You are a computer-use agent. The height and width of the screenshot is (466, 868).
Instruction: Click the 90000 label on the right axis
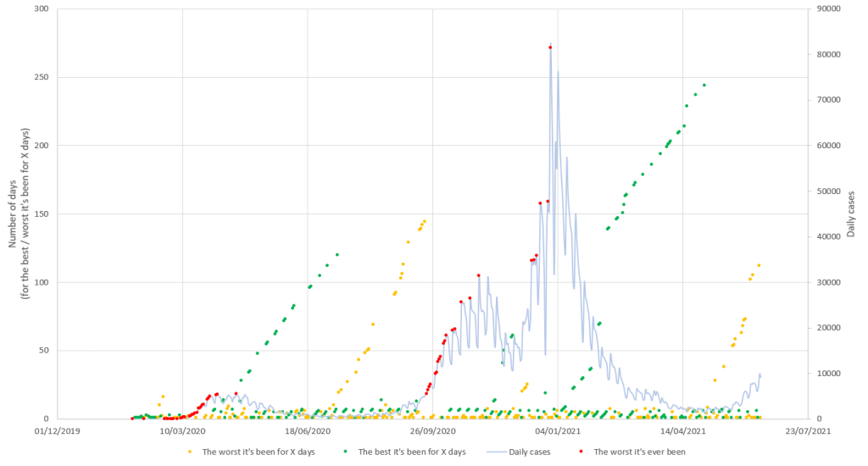(826, 8)
